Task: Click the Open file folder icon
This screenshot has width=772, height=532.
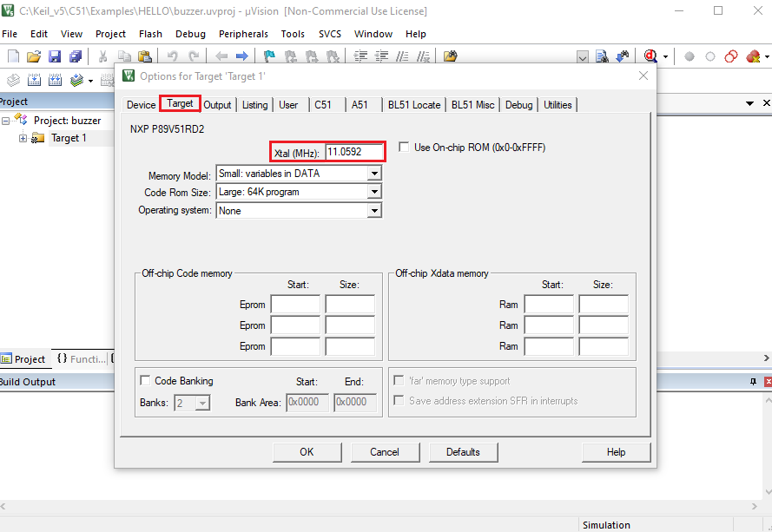Action: 34,56
